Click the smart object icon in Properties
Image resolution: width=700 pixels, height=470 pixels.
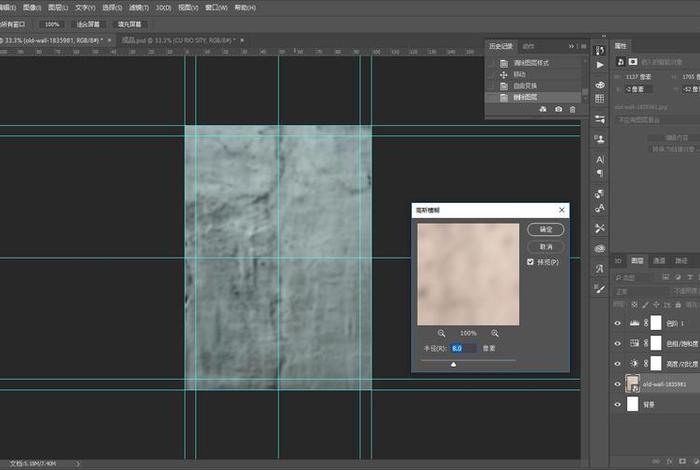(621, 62)
